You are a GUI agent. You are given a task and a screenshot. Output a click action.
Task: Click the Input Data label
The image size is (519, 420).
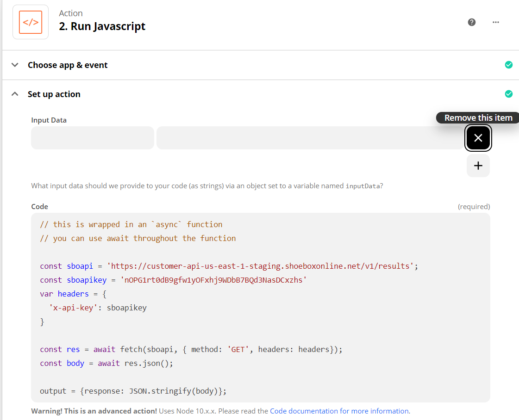tap(49, 120)
